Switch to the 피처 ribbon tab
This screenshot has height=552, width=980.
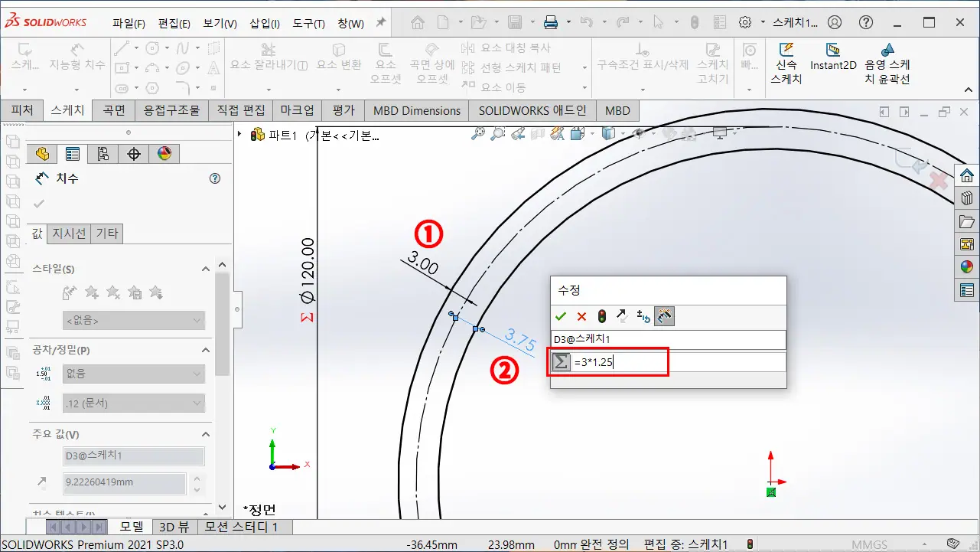coord(21,110)
